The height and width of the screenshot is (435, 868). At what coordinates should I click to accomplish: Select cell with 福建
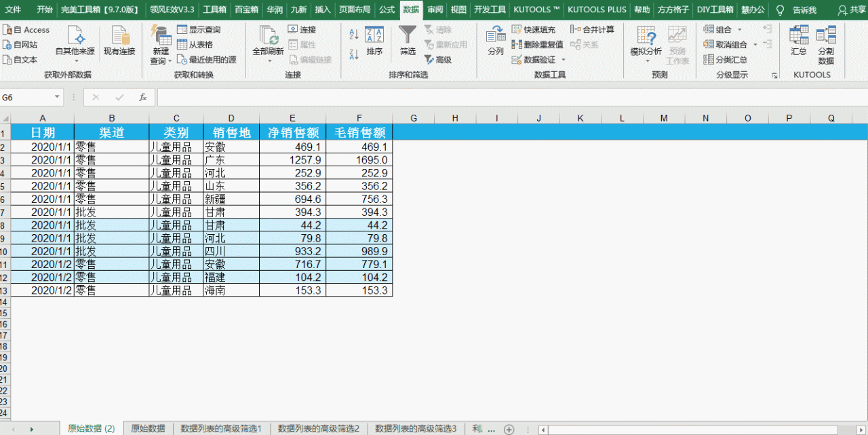pos(231,277)
